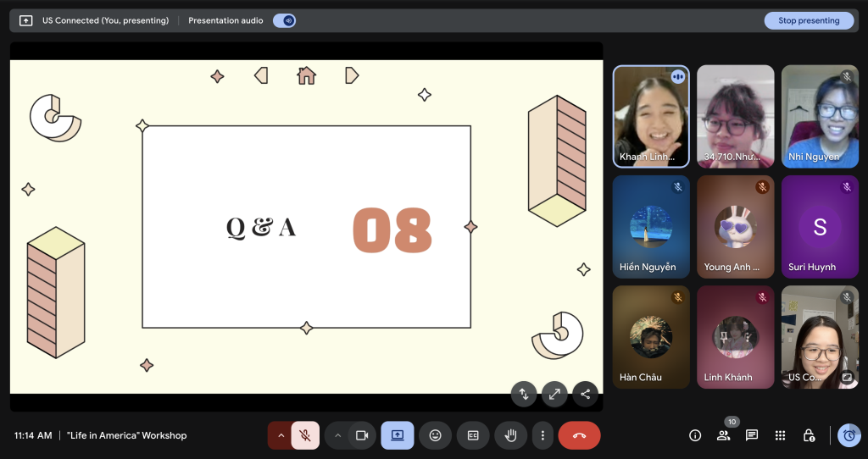
Task: Open more options three-dot menu
Action: tap(542, 435)
